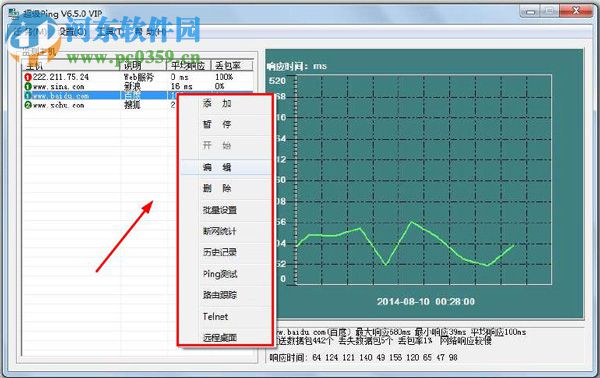Click the 0 ms average response cell
Viewport: 600px width, 378px height.
[179, 77]
